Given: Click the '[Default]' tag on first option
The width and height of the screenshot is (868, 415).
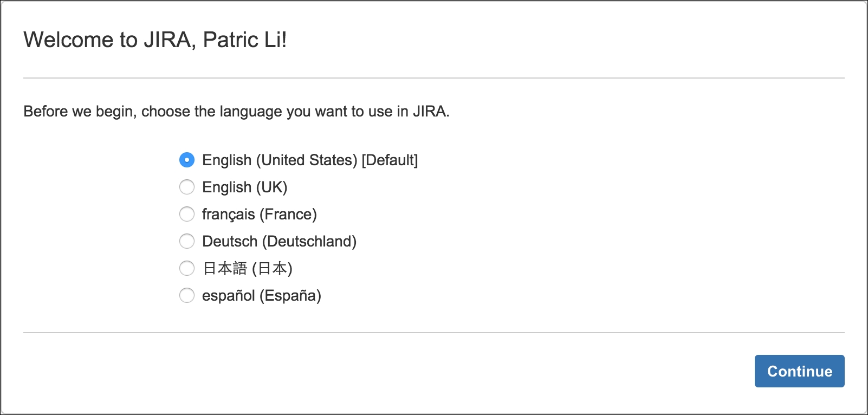Looking at the screenshot, I should tap(390, 160).
